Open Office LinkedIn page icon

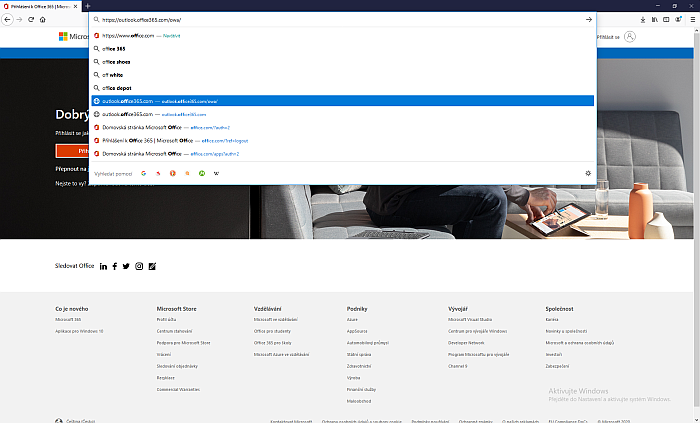pyautogui.click(x=103, y=266)
